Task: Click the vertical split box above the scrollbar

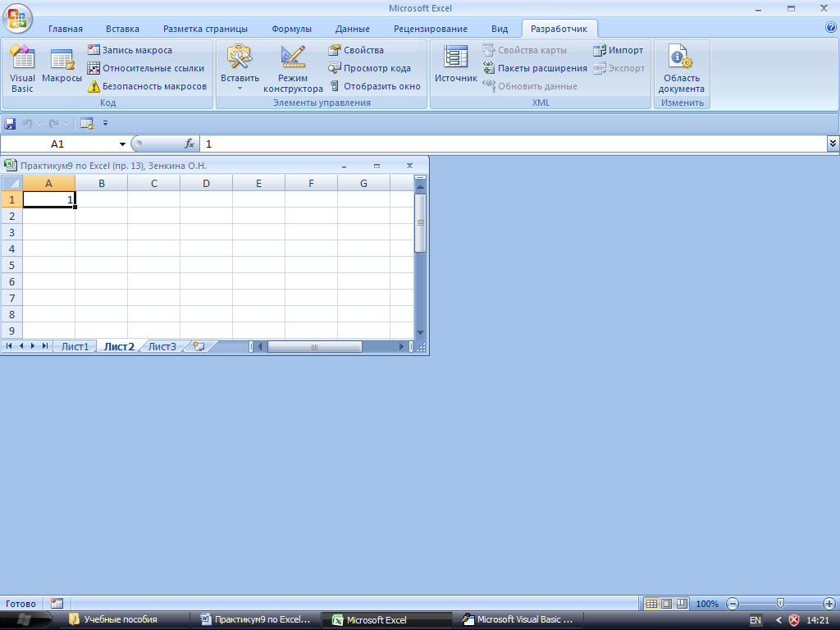Action: [421, 177]
